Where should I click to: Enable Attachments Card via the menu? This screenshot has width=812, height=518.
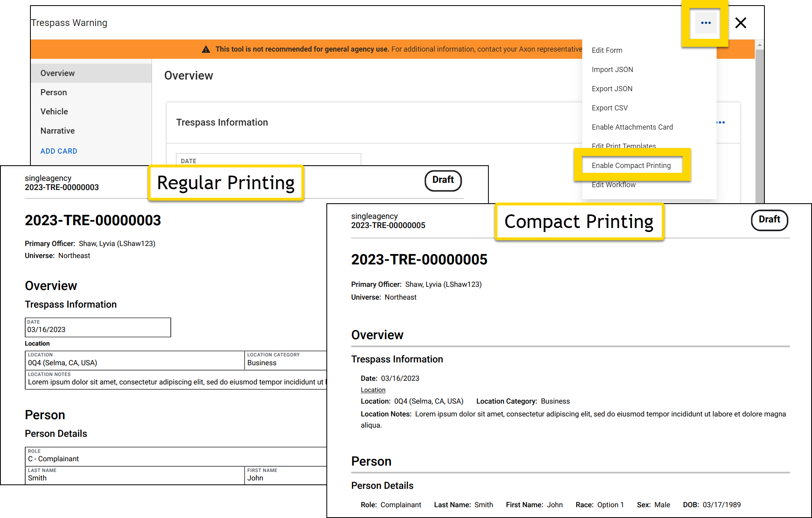point(632,127)
